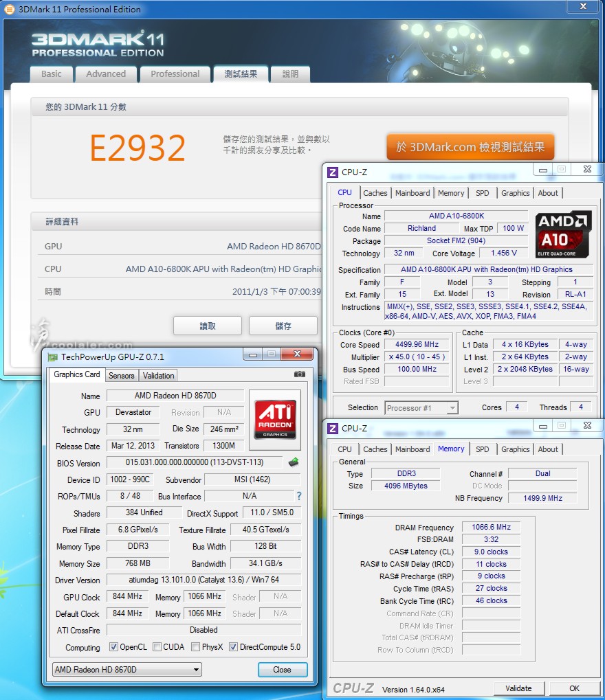Select the Sensors tab in GPU-Z
This screenshot has width=605, height=700.
[x=122, y=376]
